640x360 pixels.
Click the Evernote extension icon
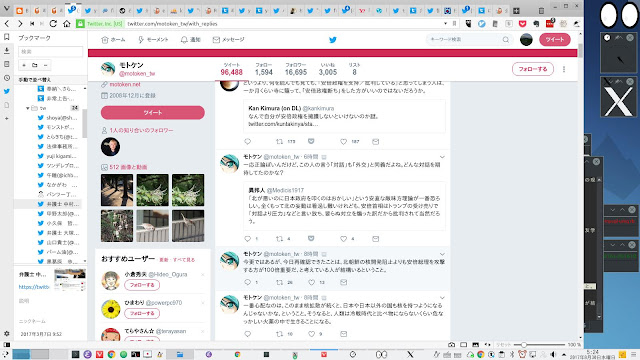tap(536, 24)
